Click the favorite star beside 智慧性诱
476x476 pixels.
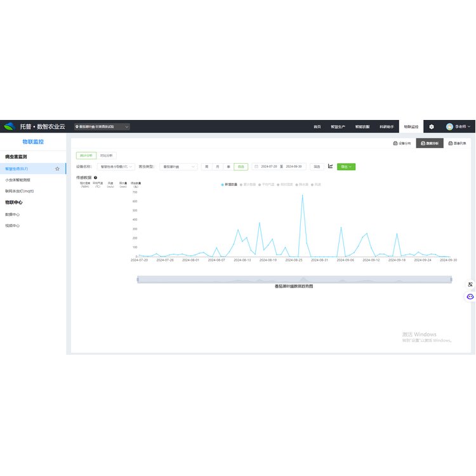(x=57, y=169)
